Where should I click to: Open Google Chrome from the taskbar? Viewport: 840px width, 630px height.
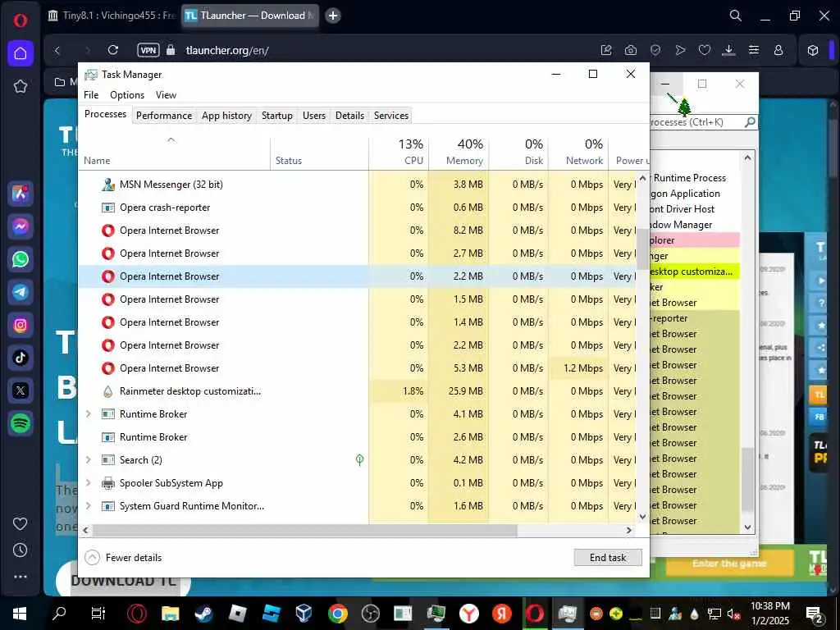tap(337, 614)
